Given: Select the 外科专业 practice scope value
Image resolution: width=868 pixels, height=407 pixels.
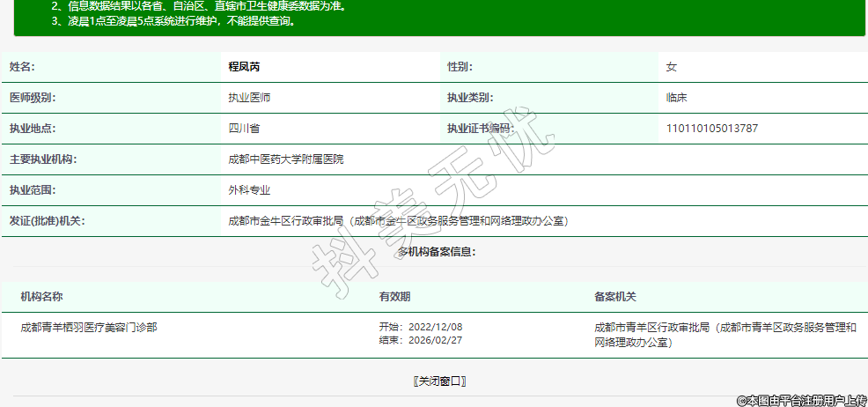Looking at the screenshot, I should coord(249,190).
